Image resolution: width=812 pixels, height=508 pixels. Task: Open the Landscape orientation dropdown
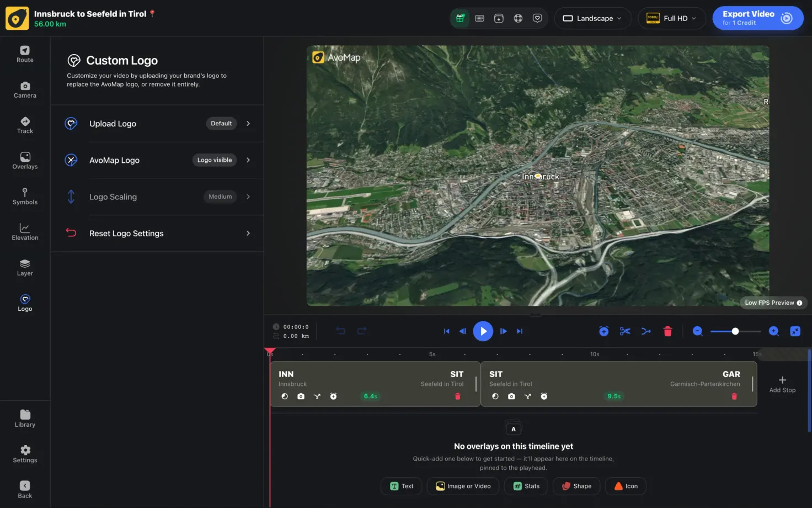[x=592, y=18]
